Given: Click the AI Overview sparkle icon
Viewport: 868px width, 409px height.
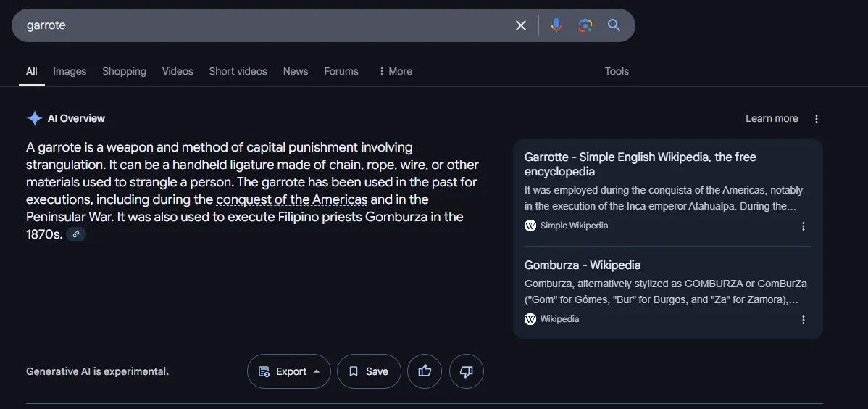Looking at the screenshot, I should point(34,119).
